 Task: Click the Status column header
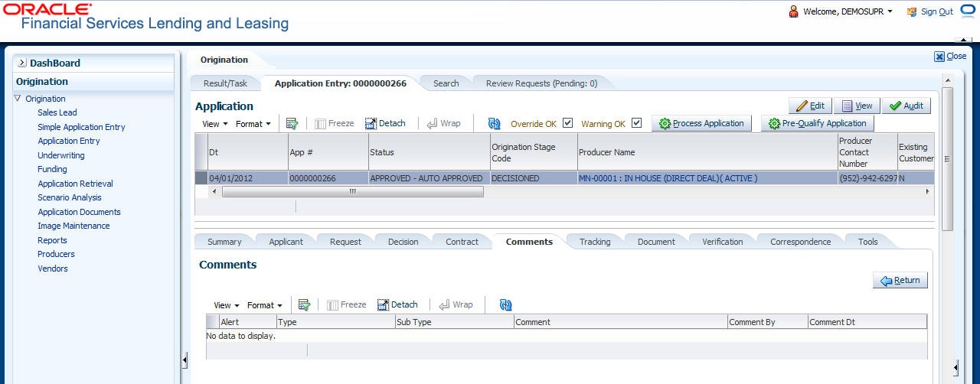pos(429,151)
